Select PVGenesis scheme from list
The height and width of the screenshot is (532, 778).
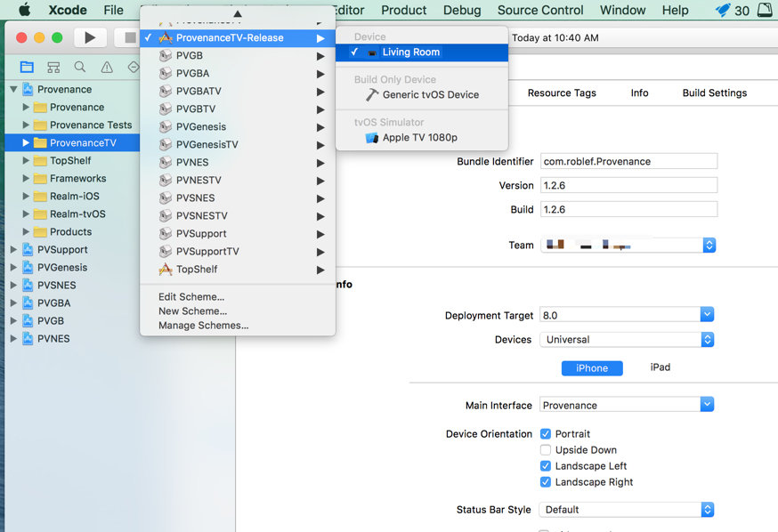tap(200, 126)
